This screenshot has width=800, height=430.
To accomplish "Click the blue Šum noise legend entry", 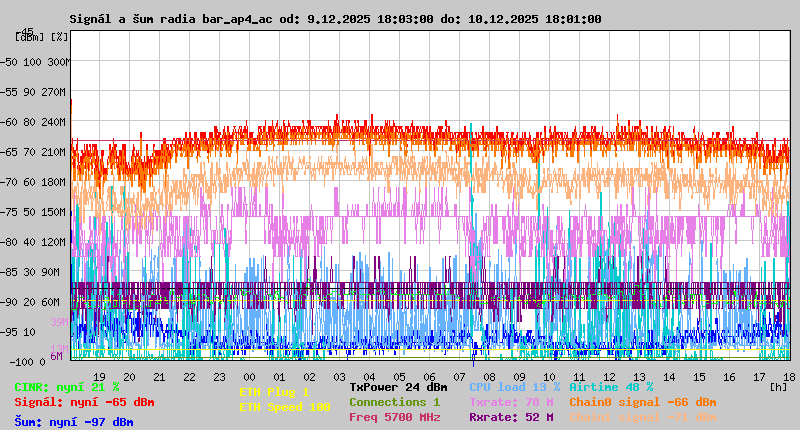I will (74, 422).
